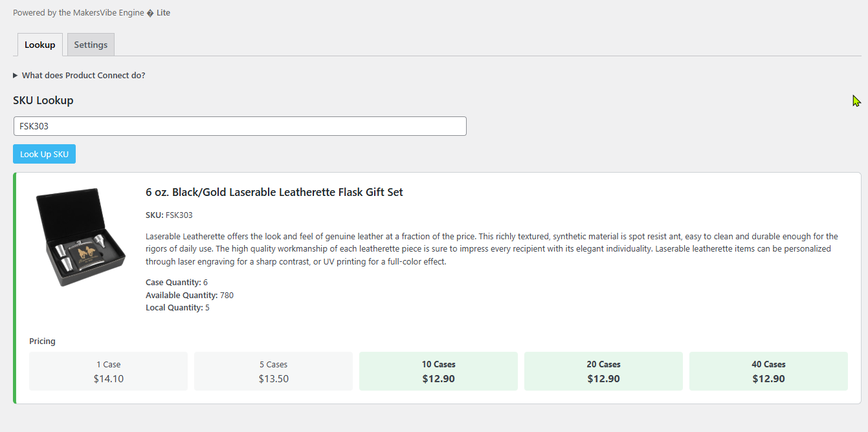Select the 1 Case pricing tile
The height and width of the screenshot is (432, 868).
(108, 371)
